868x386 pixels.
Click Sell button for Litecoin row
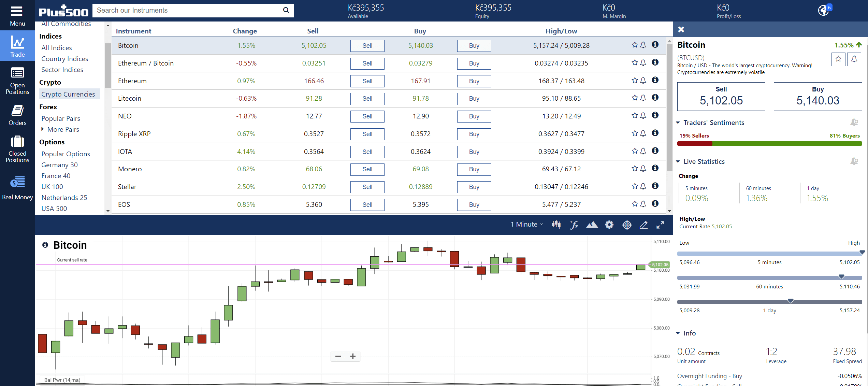pos(367,99)
